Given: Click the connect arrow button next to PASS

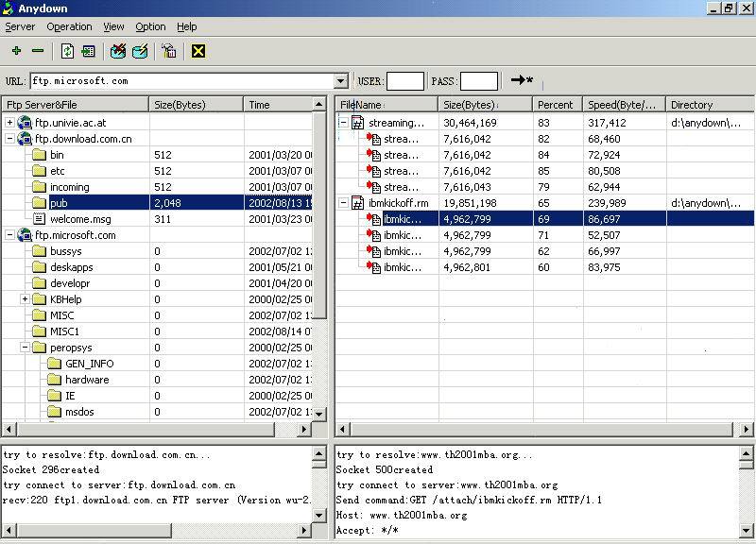Looking at the screenshot, I should point(523,80).
